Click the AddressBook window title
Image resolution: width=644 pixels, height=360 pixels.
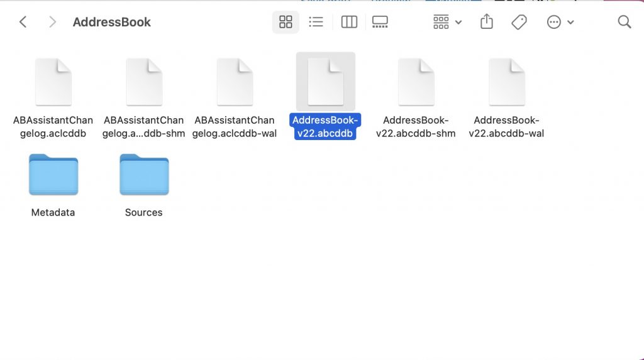(x=112, y=22)
